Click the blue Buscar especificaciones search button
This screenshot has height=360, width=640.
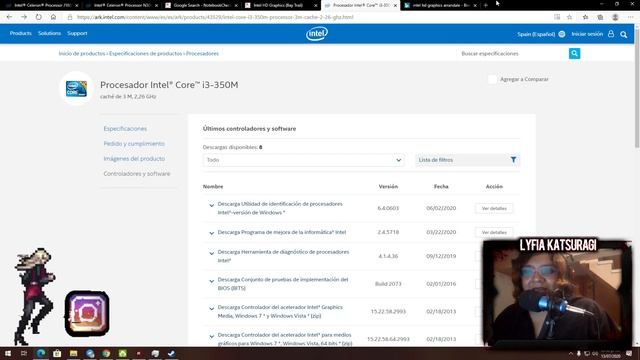pyautogui.click(x=574, y=53)
